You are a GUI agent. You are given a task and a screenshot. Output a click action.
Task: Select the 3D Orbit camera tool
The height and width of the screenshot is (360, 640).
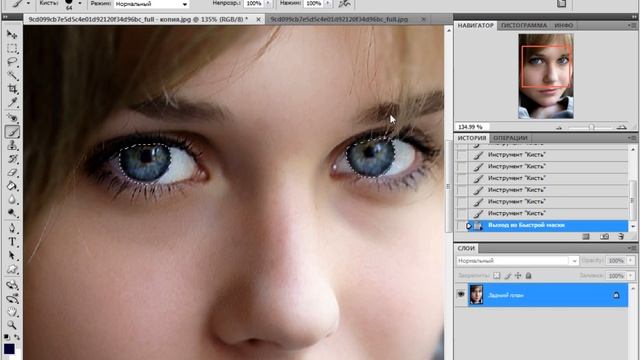12,298
